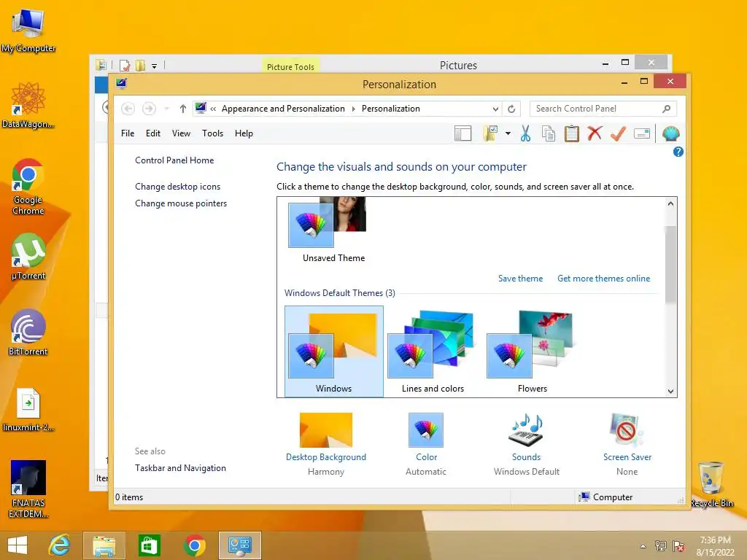This screenshot has height=560, width=747.
Task: Open the Sounds settings icon
Action: click(x=527, y=429)
